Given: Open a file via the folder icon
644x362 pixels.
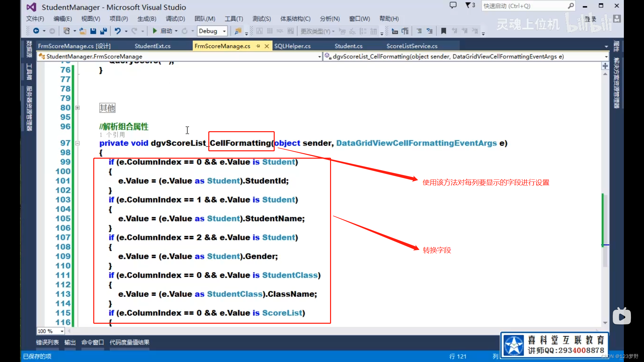Looking at the screenshot, I should click(83, 31).
